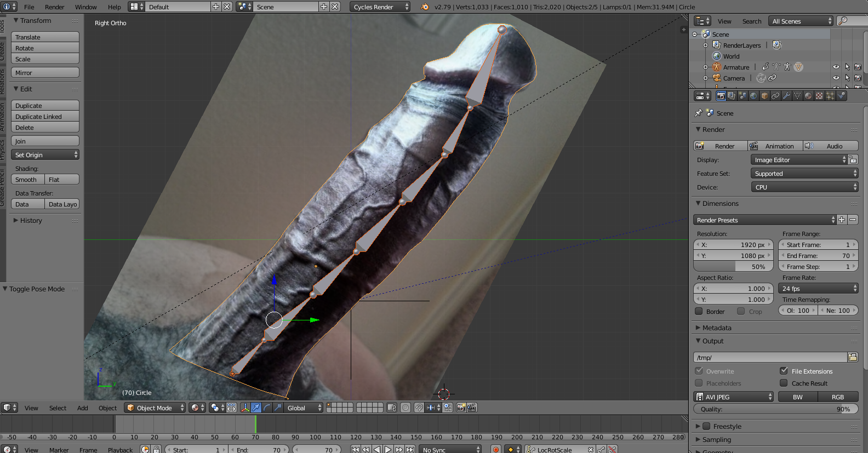Click the pin icon beside Scene
Image resolution: width=868 pixels, height=453 pixels.
tap(698, 113)
